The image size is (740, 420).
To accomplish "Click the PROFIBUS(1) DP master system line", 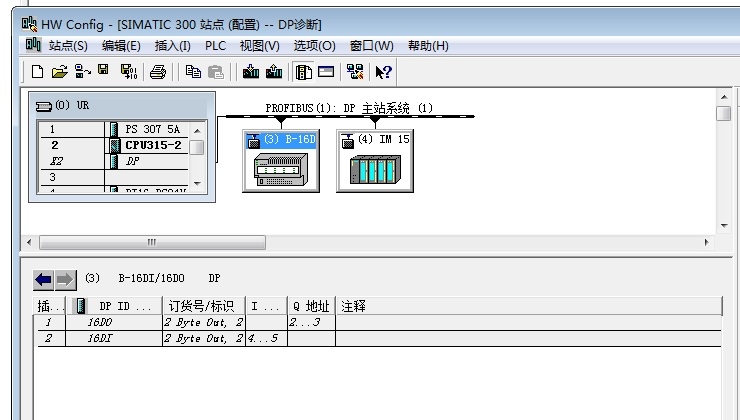I will (349, 116).
